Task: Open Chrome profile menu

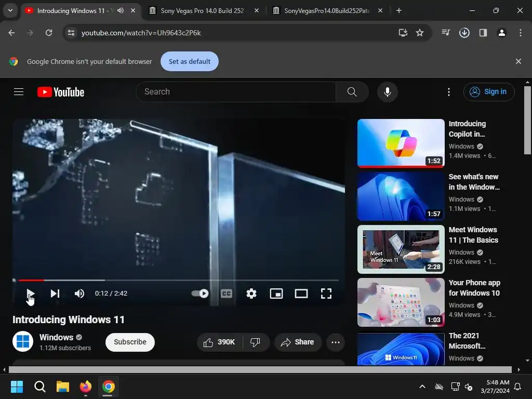Action: 501,33
